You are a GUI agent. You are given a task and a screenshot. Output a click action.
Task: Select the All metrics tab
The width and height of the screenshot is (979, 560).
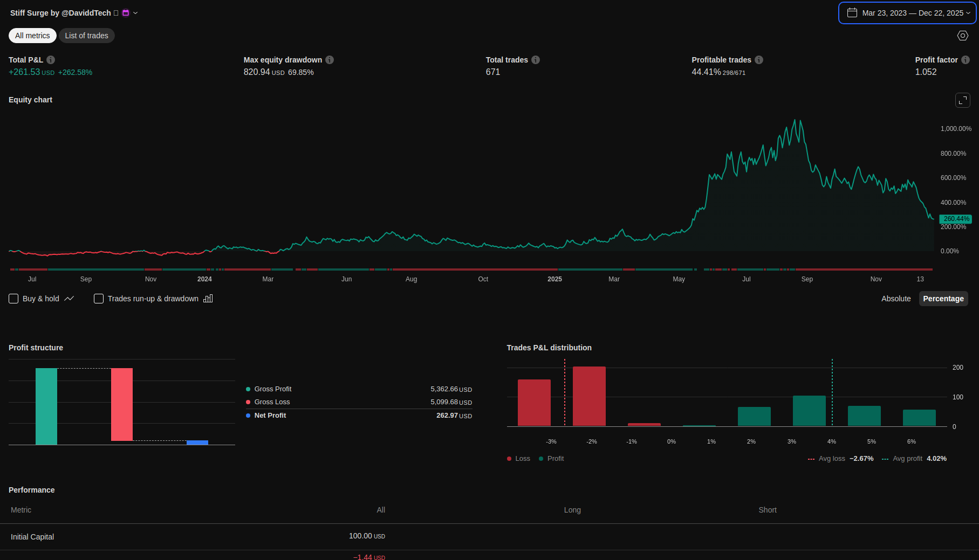pos(32,36)
